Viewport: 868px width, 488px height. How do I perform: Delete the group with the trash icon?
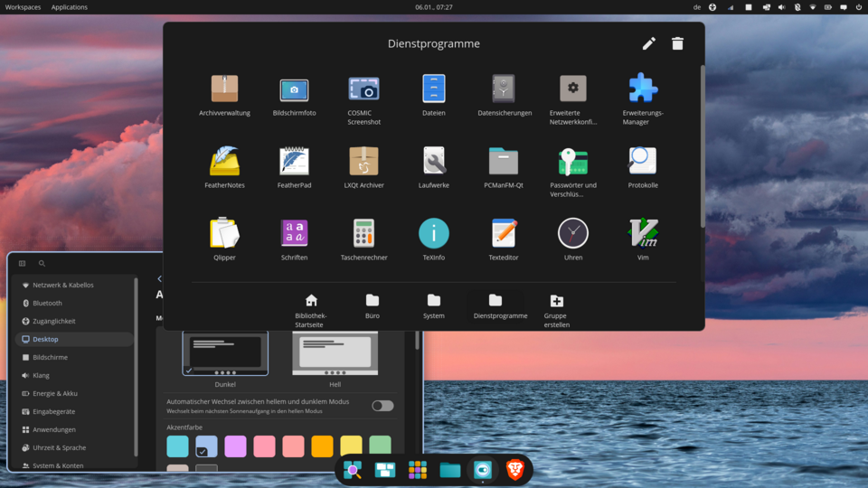coord(677,43)
